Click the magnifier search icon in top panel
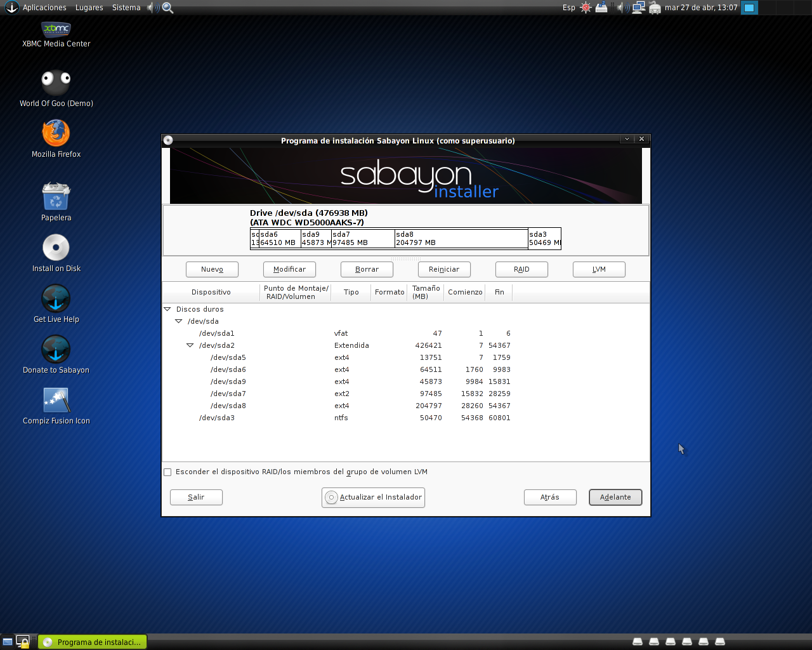The image size is (812, 650). pyautogui.click(x=168, y=8)
